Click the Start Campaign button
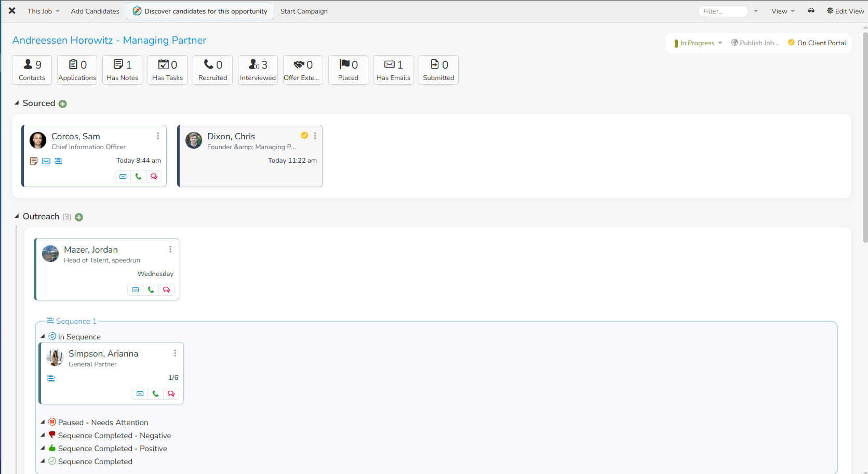The width and height of the screenshot is (868, 474). coord(303,10)
